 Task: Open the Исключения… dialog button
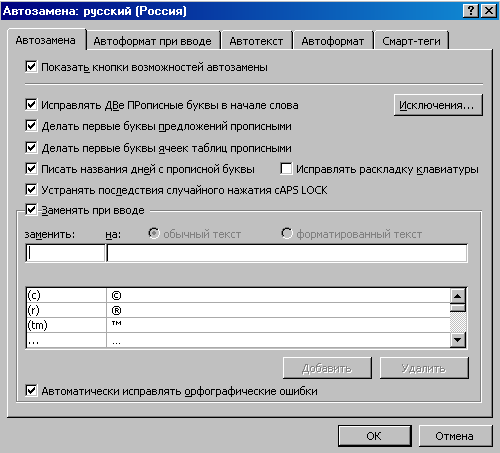coord(438,105)
